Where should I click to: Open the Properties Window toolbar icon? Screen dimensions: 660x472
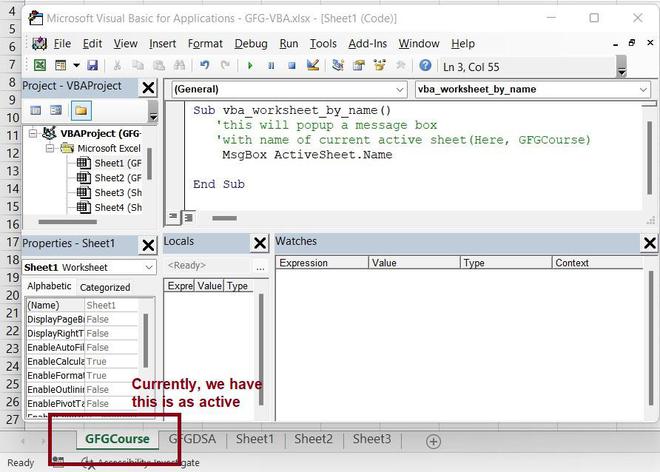[359, 65]
